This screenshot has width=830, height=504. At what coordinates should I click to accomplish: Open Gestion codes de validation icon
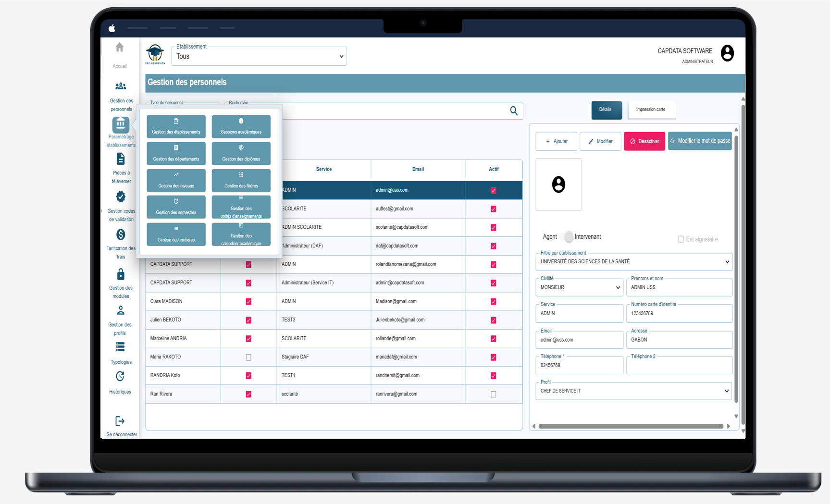pos(121,197)
